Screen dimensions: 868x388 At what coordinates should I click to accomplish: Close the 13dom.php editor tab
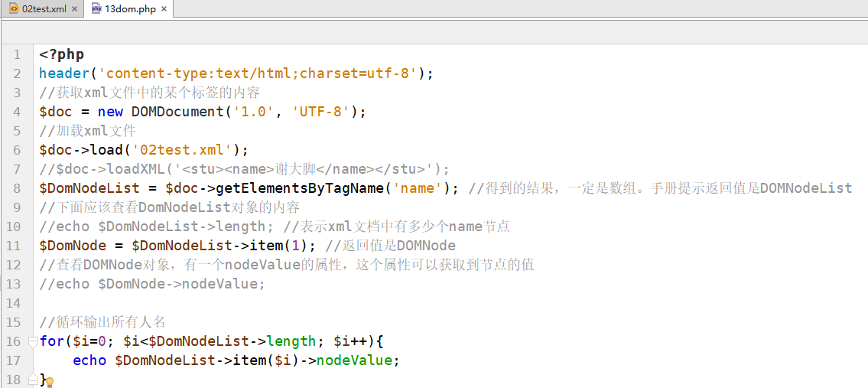point(164,9)
